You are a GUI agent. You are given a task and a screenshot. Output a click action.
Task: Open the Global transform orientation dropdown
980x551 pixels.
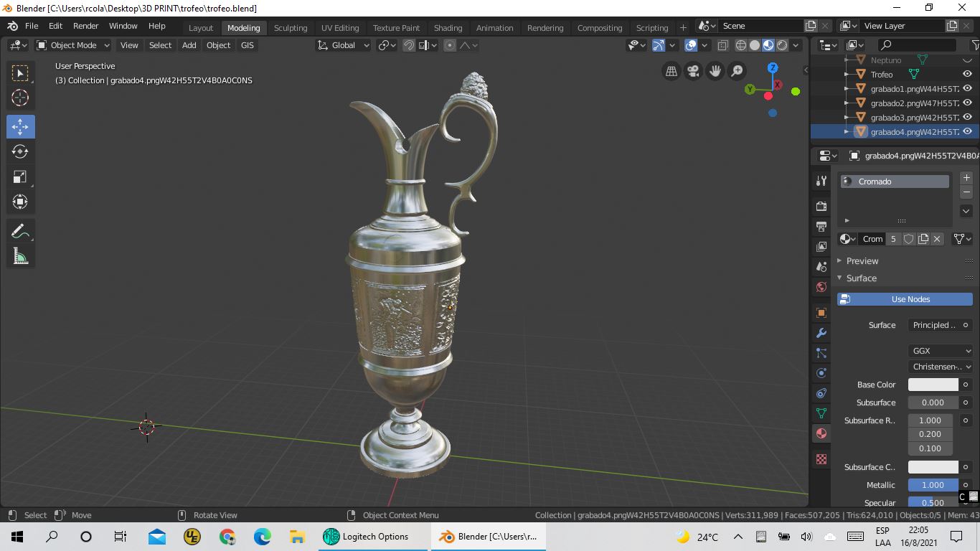344,45
